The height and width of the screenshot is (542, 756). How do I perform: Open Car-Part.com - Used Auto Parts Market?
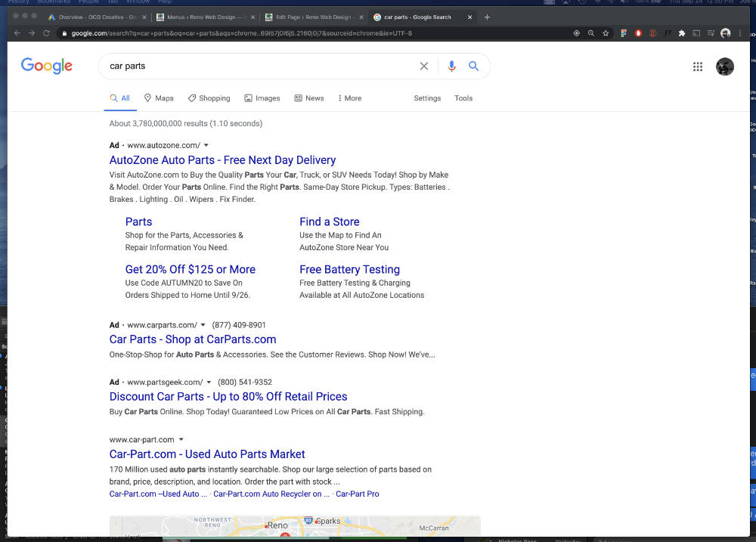tap(207, 454)
